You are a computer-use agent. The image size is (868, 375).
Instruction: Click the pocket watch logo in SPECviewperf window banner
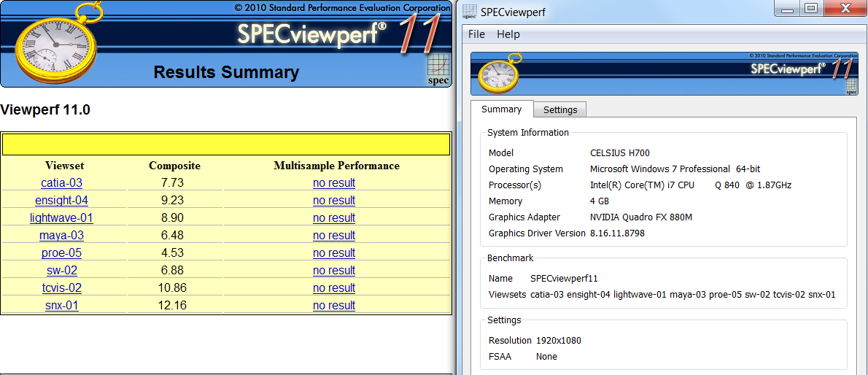click(x=500, y=73)
